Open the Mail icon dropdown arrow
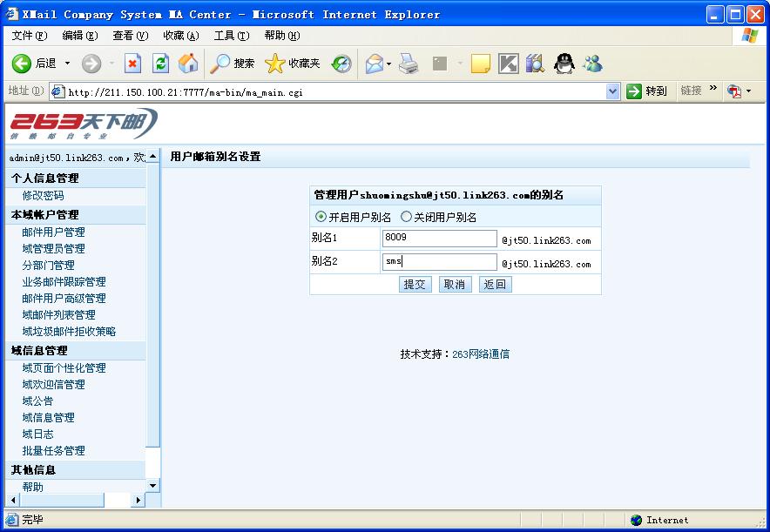Screen dimensions: 770x532 [388, 64]
